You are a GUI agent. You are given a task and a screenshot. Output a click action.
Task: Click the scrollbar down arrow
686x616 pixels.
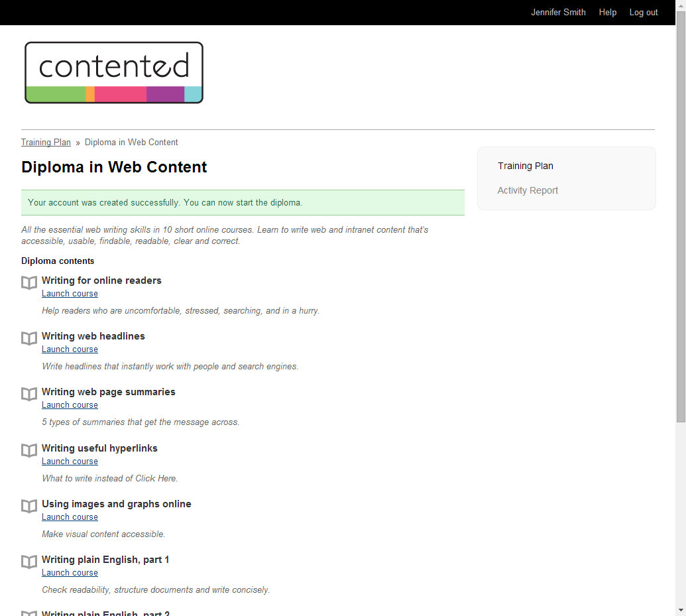tap(681, 611)
